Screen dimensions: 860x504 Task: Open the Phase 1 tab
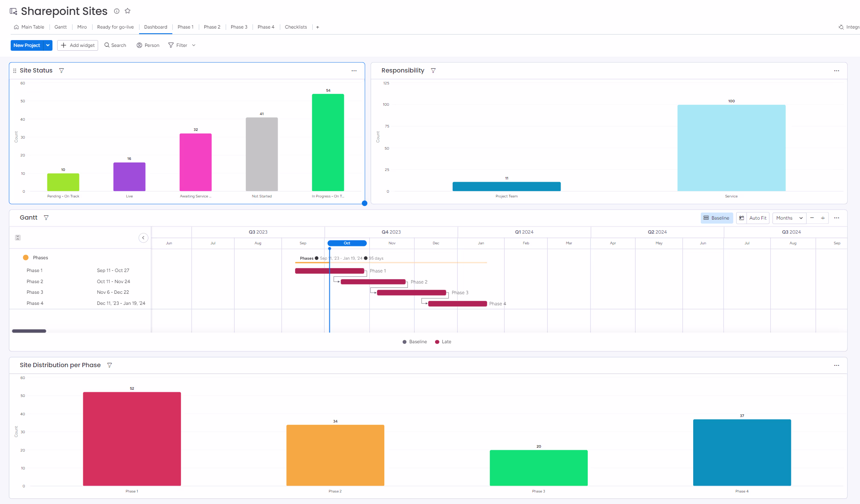pyautogui.click(x=186, y=27)
